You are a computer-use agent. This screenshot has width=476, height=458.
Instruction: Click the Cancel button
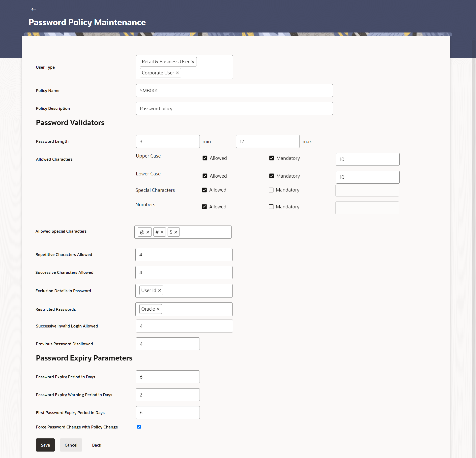coord(71,445)
